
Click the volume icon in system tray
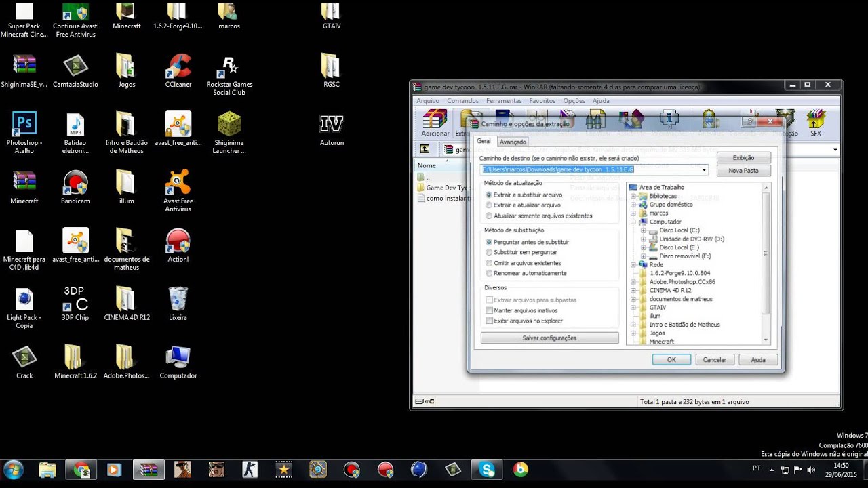point(811,470)
